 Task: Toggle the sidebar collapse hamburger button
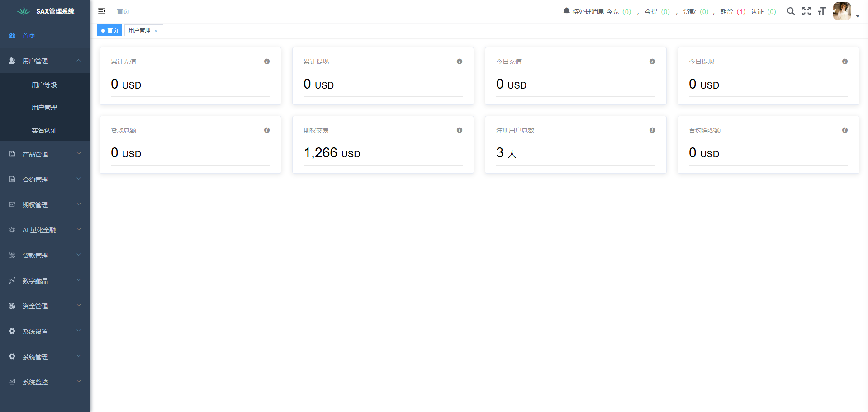102,11
